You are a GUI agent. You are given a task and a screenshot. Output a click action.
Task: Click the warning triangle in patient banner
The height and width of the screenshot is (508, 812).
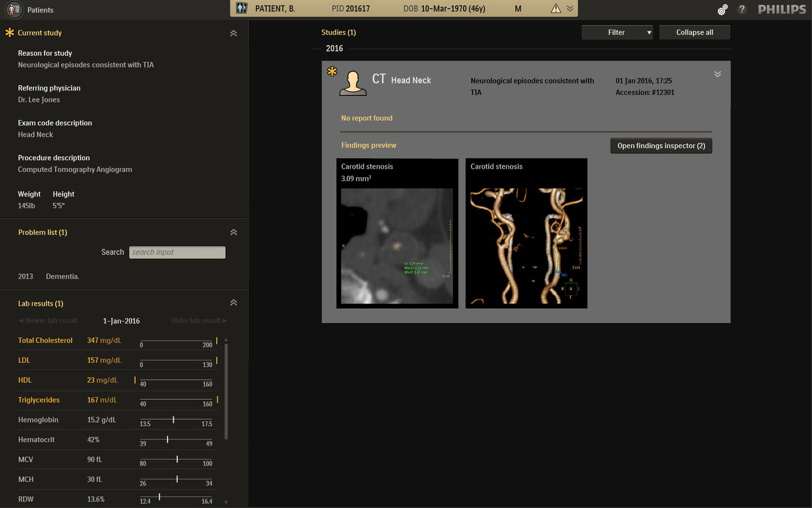pos(555,9)
